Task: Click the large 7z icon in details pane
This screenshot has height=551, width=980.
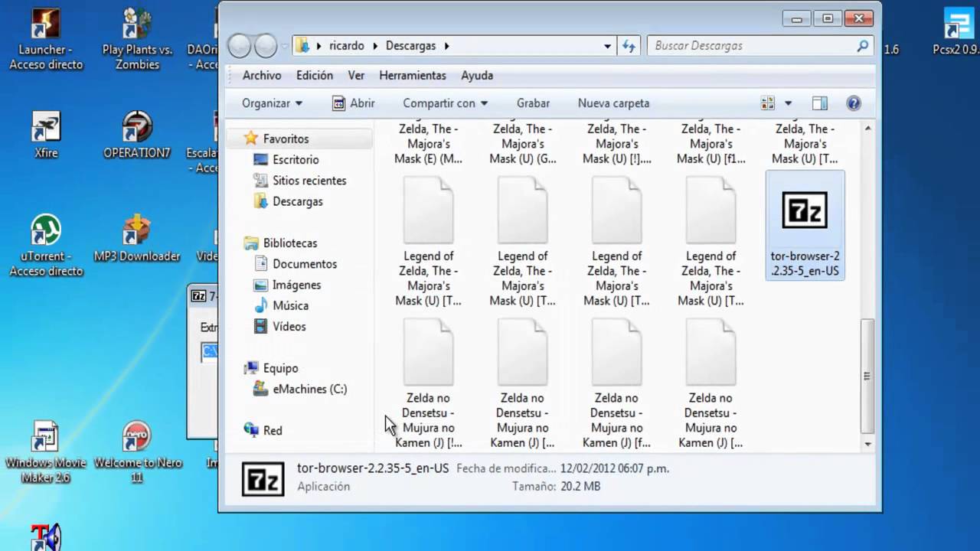Action: (x=263, y=478)
